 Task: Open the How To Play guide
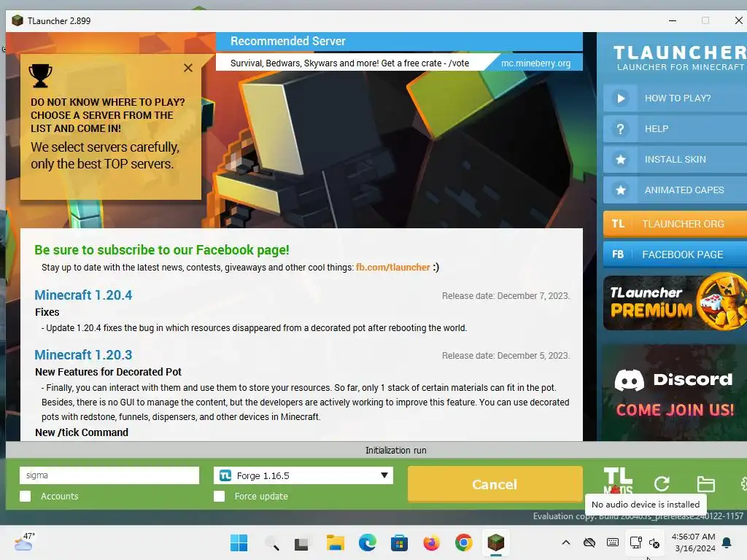[x=675, y=98]
